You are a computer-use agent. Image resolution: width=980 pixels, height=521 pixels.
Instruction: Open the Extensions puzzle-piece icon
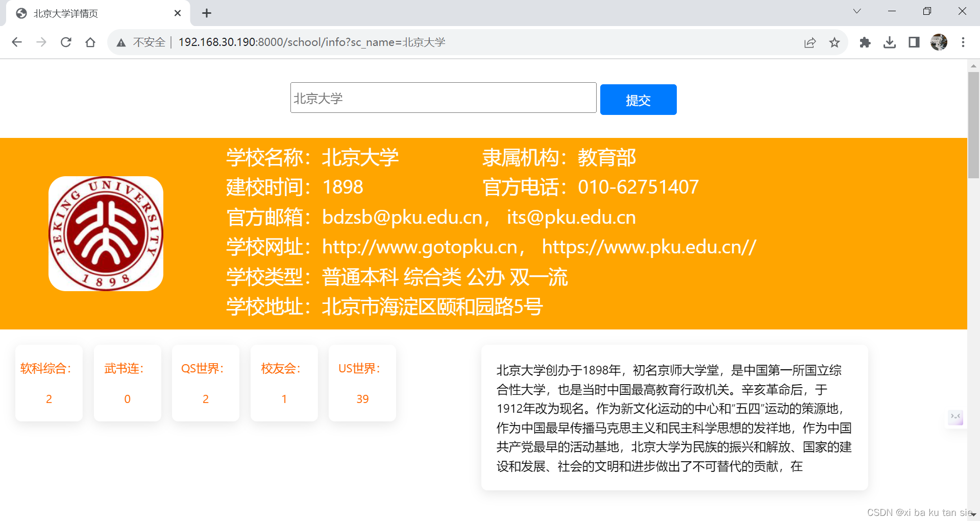coord(865,43)
